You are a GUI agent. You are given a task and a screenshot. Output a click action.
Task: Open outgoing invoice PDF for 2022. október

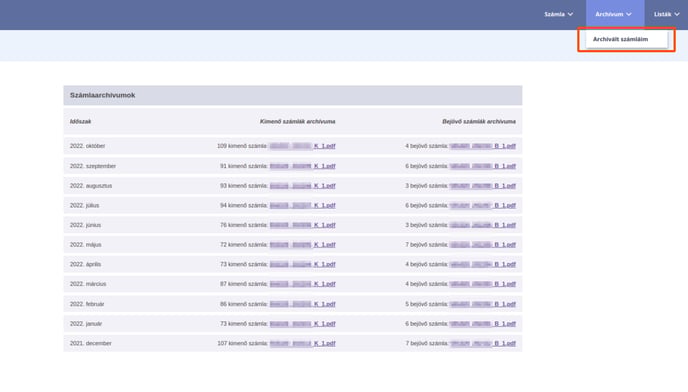[x=302, y=146]
